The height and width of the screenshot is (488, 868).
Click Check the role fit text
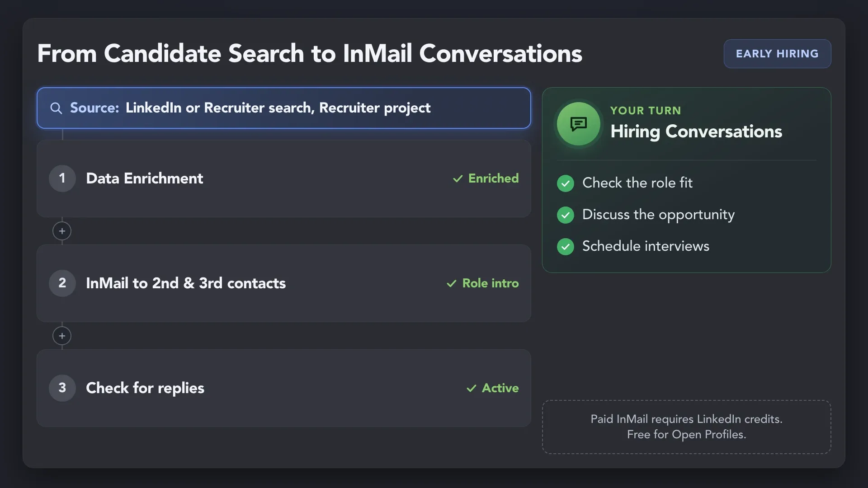pos(637,183)
